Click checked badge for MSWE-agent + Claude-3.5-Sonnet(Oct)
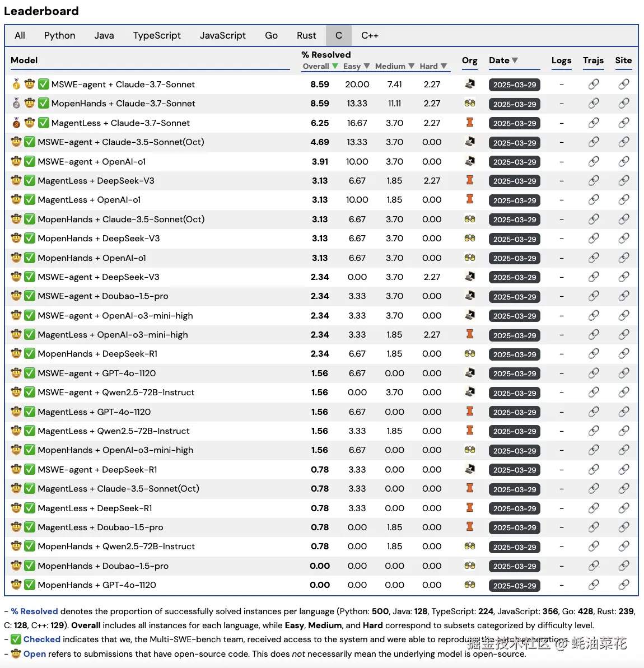The height and width of the screenshot is (668, 644). pos(30,142)
